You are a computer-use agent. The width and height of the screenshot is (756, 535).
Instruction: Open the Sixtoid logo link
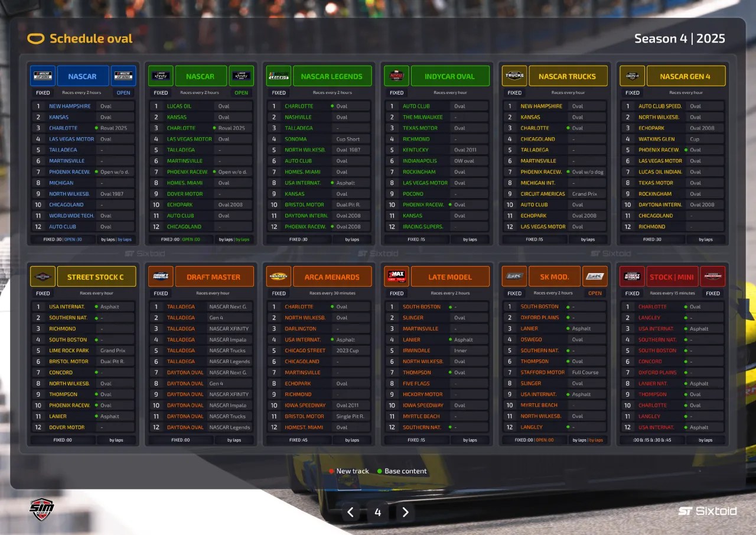pyautogui.click(x=708, y=511)
